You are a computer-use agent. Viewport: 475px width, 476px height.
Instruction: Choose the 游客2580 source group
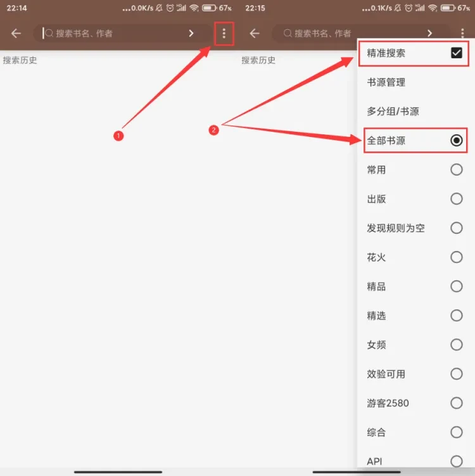pos(456,403)
